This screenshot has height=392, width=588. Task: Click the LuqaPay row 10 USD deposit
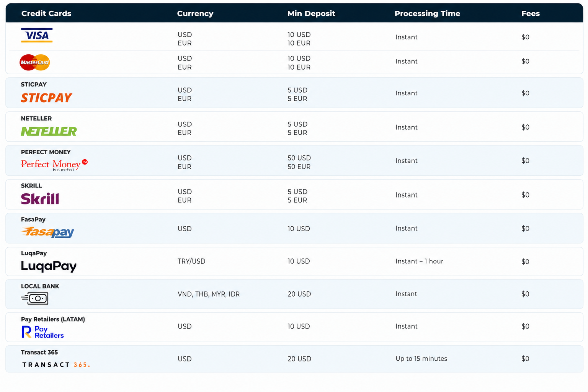click(x=299, y=261)
